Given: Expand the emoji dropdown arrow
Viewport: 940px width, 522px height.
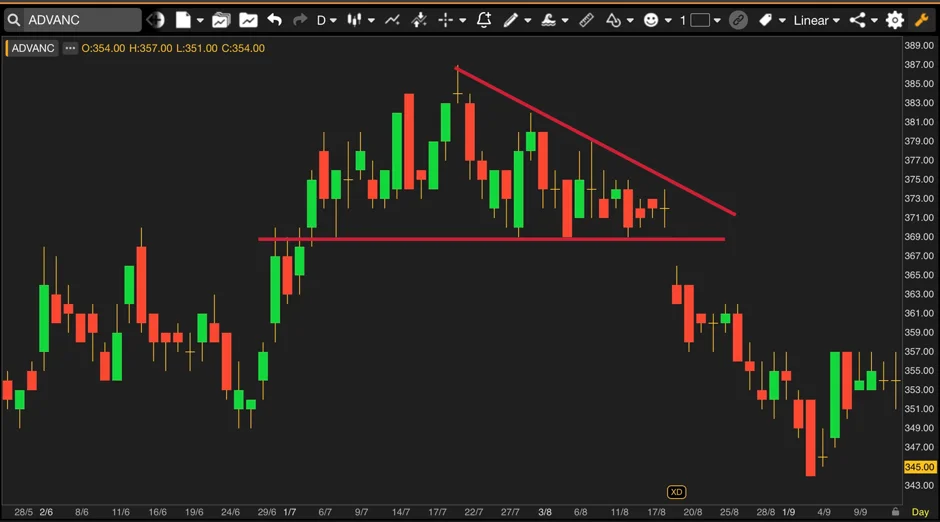Looking at the screenshot, I should 668,21.
